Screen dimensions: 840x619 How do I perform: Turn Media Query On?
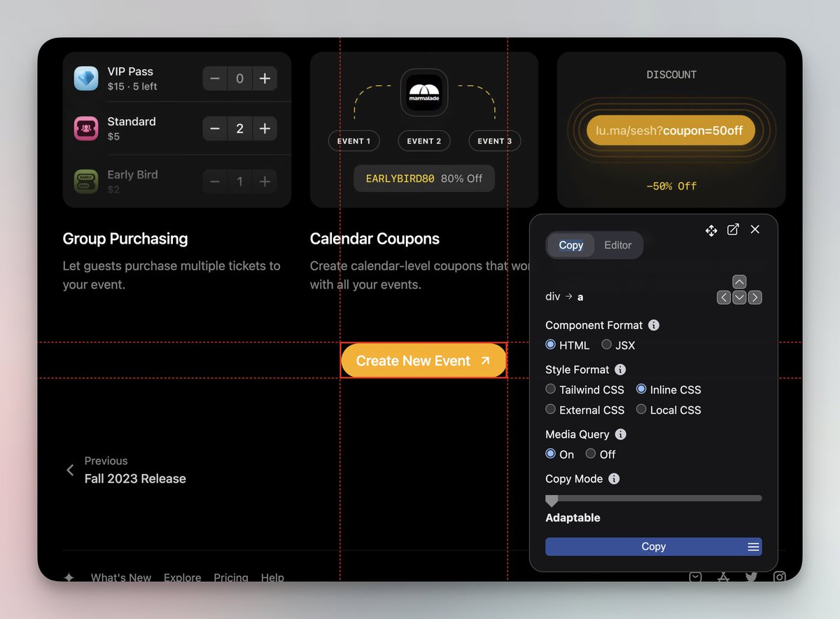(x=550, y=454)
